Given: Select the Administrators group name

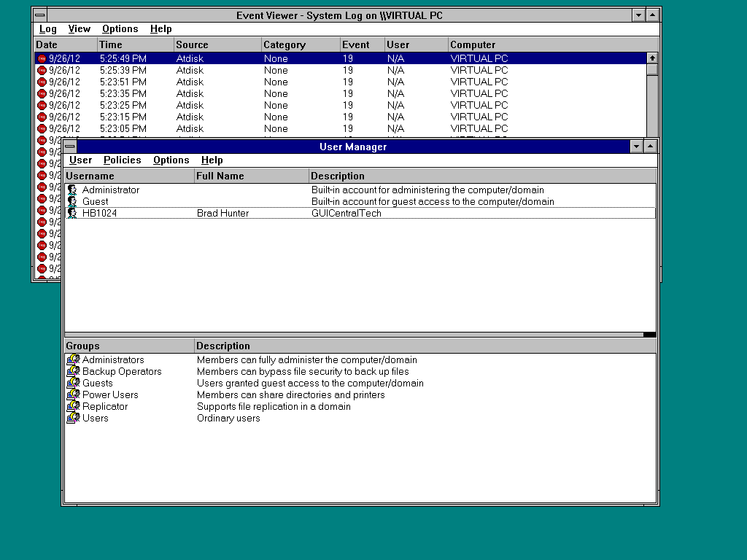Looking at the screenshot, I should tap(113, 359).
